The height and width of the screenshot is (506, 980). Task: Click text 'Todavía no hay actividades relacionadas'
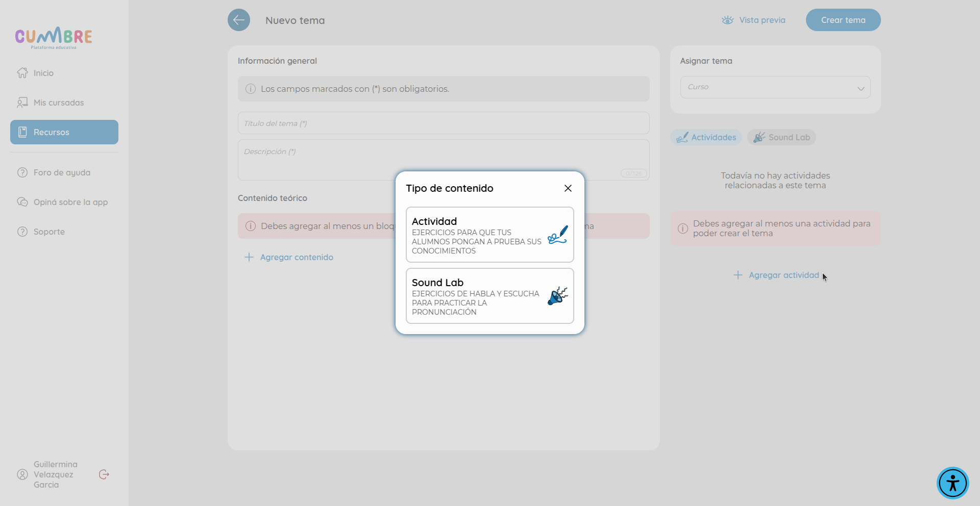pos(775,181)
